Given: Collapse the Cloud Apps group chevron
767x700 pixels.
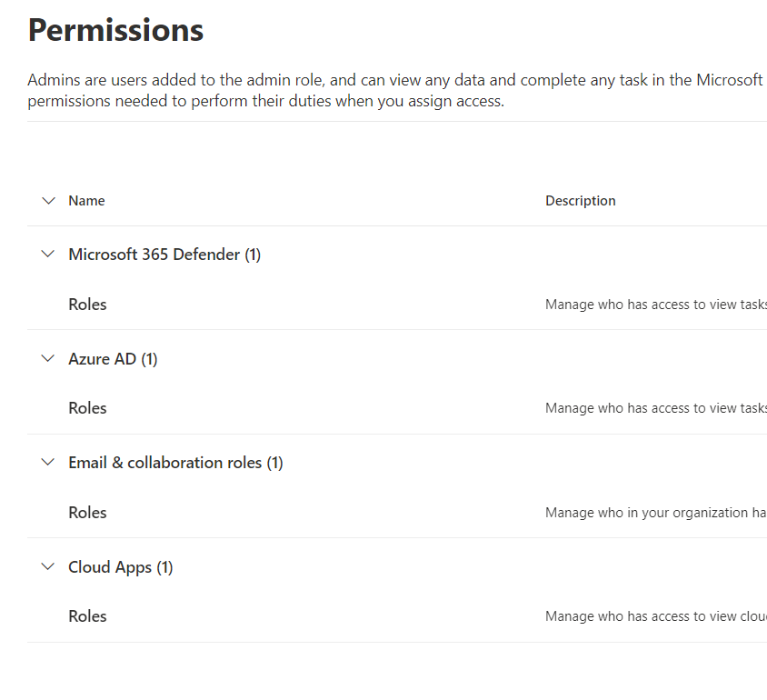Looking at the screenshot, I should click(48, 567).
